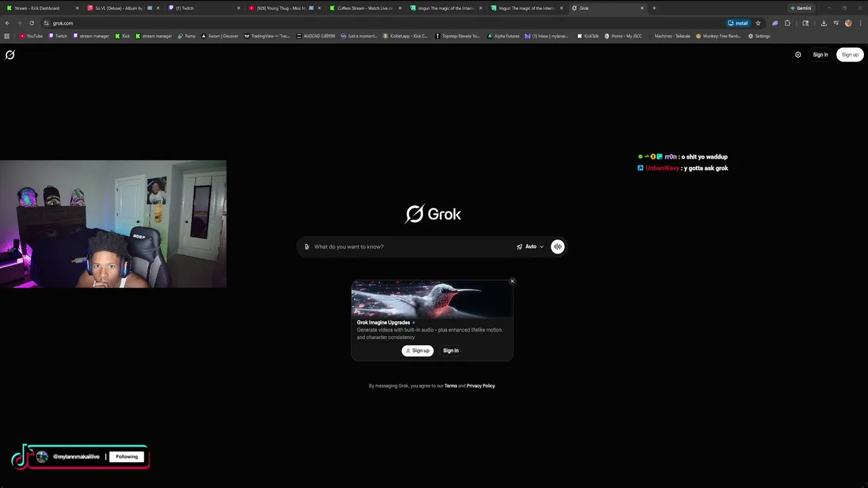
Task: Close the Cuffem Stream tab
Action: pyautogui.click(x=400, y=8)
